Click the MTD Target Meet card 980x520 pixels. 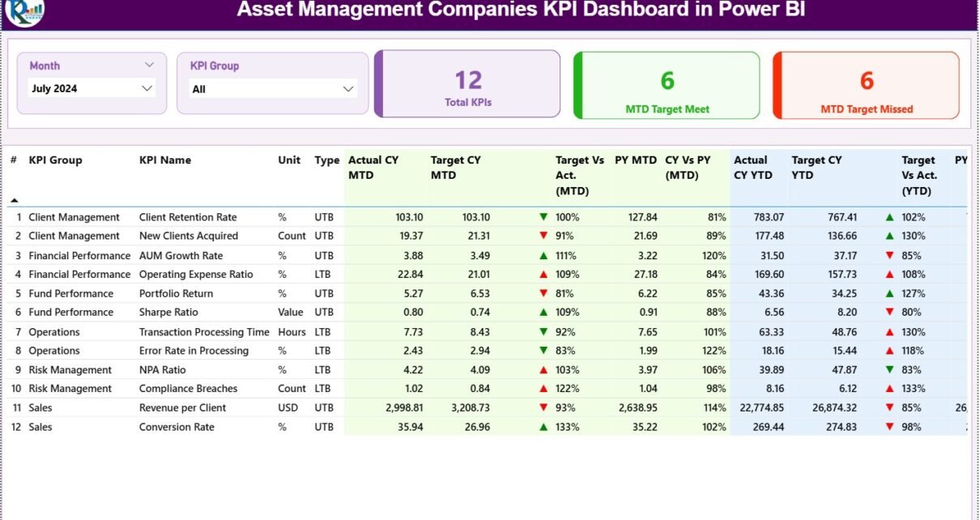667,84
